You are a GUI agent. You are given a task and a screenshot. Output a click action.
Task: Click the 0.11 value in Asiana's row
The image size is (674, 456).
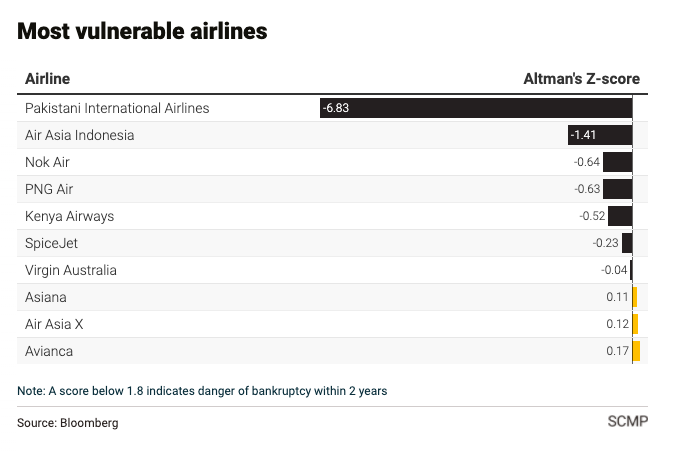617,297
